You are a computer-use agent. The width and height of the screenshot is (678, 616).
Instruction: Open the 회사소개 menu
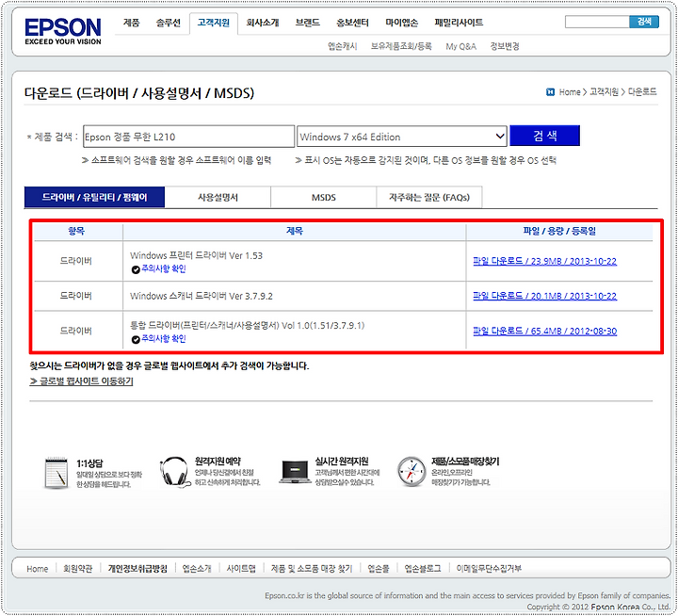coord(263,23)
